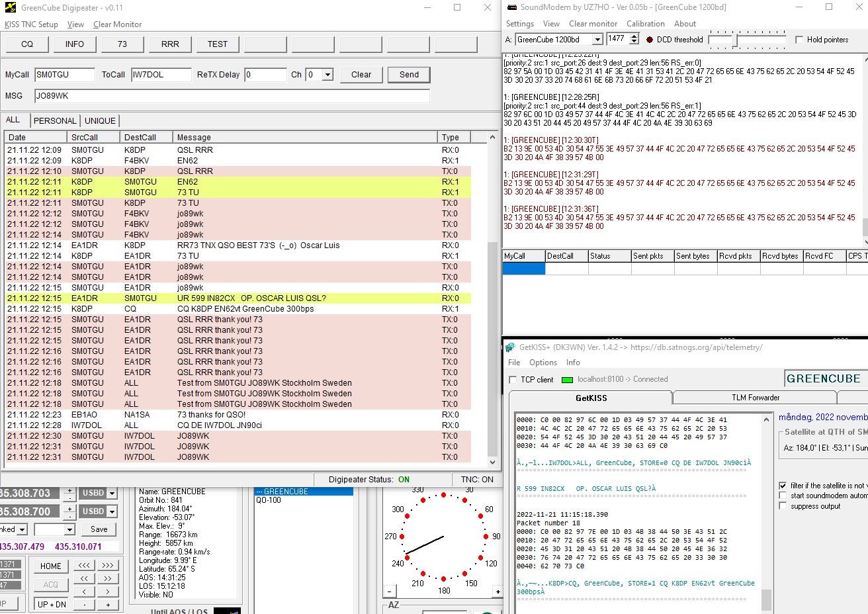The height and width of the screenshot is (614, 868).
Task: Toggle the 'suppress output' checkbox
Action: click(783, 506)
